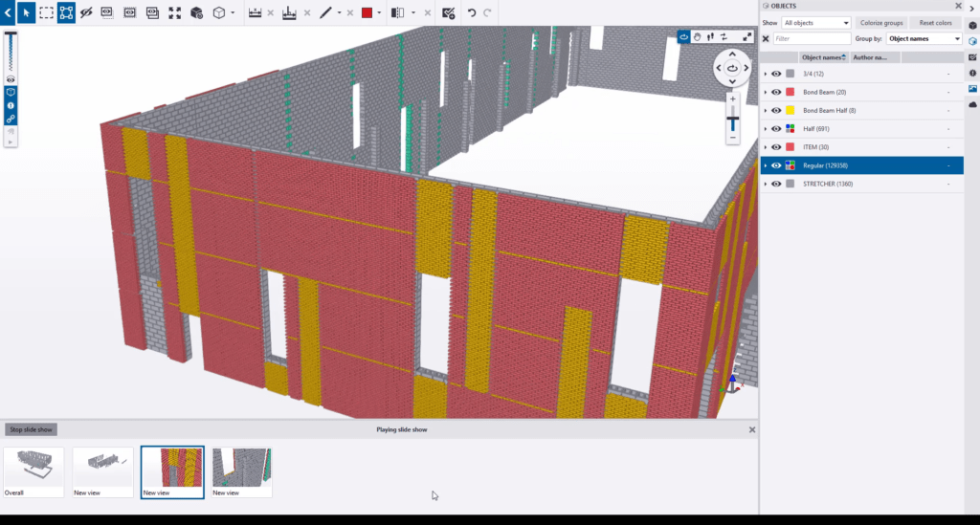Screen dimensions: 980x525
Task: Open the Group by Object names dropdown
Action: 924,39
